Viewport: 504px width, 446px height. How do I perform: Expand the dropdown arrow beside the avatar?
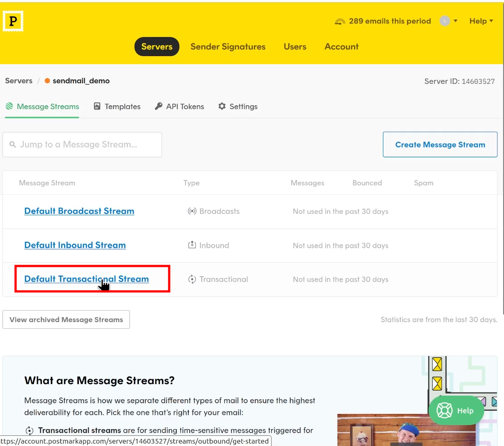(455, 21)
